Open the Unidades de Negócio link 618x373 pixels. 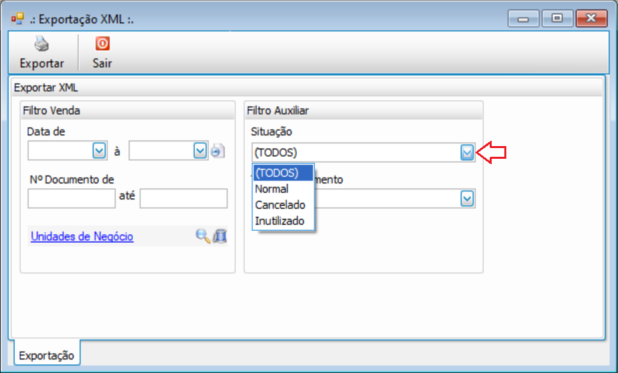tap(82, 236)
